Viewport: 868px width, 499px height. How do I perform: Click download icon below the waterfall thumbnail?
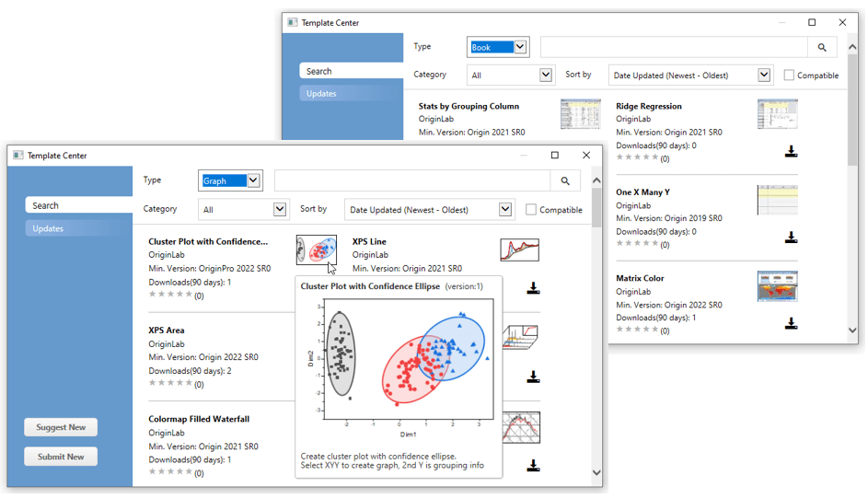[x=533, y=377]
